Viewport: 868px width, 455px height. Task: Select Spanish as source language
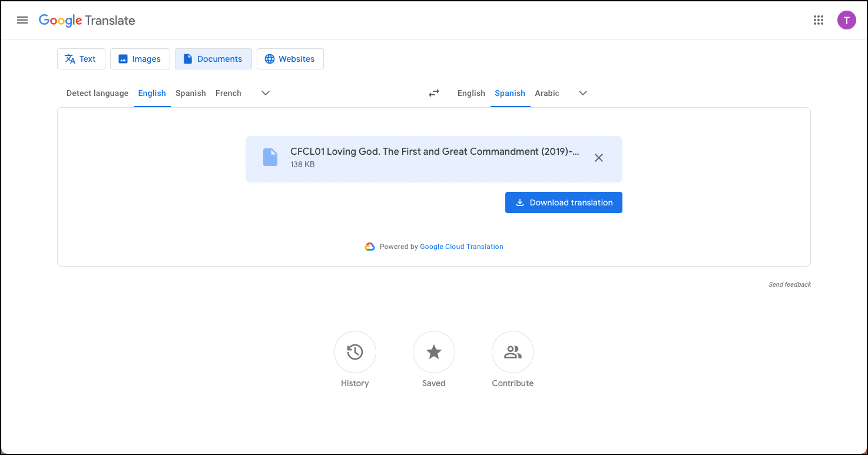191,93
